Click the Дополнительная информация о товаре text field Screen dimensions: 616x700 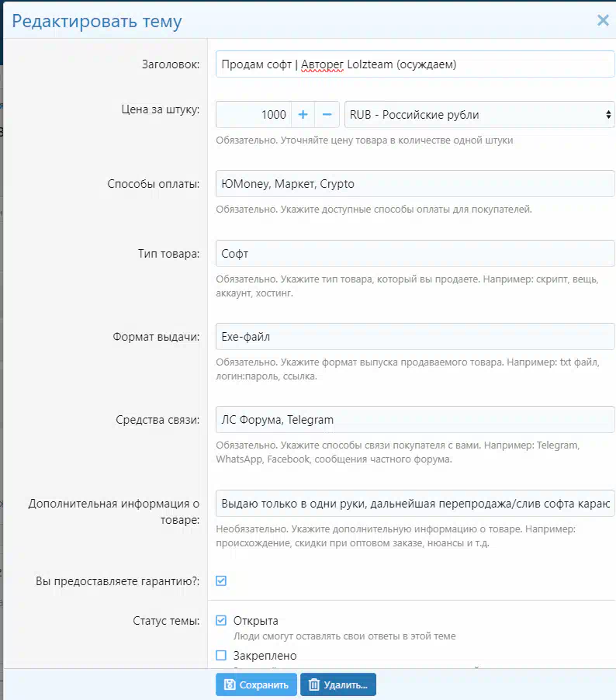point(415,503)
